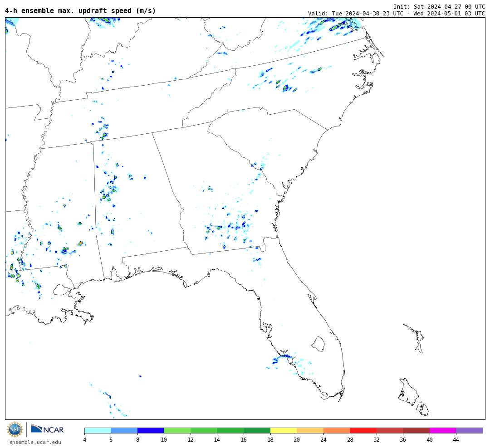
Task: Click the map title '4-h ensemble max. updraft speed (m/s)'
Action: point(80,10)
